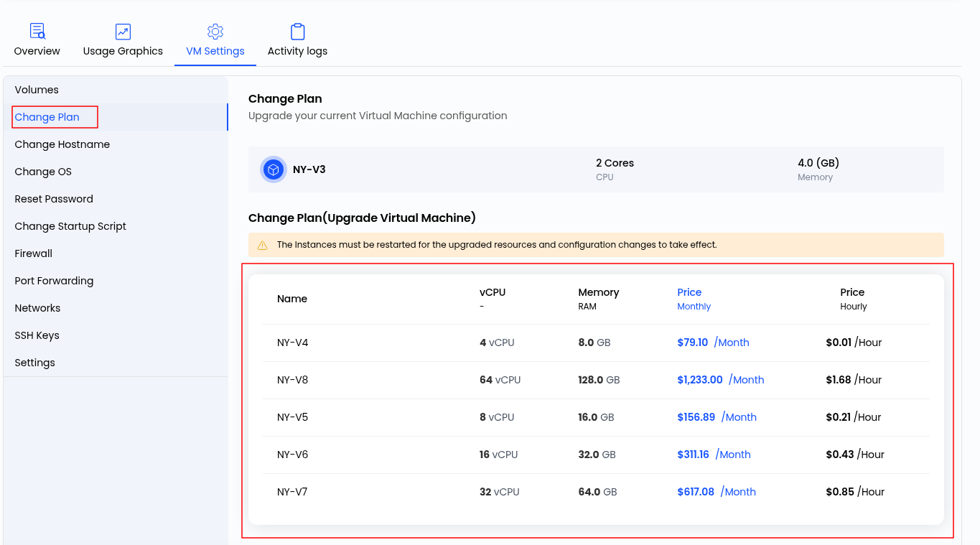Click the 128.0 GB memory cell
This screenshot has width=980, height=545.
coord(599,380)
